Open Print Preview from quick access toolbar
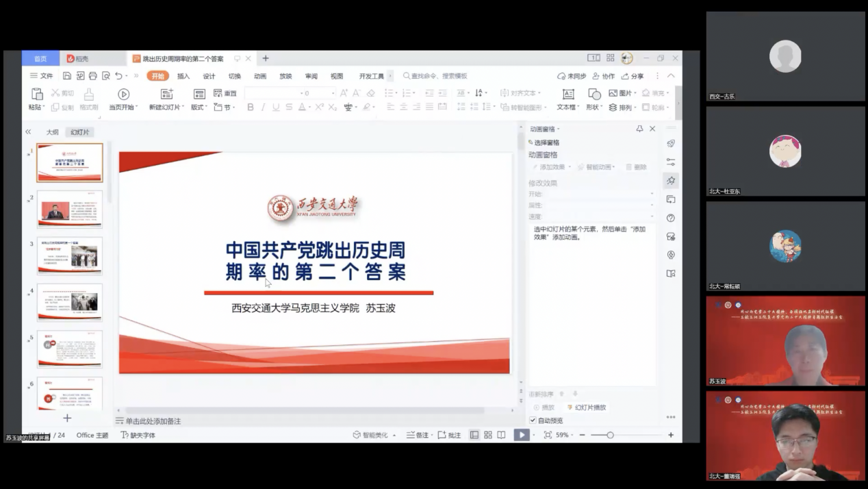Viewport: 868px width, 489px height. tap(106, 76)
